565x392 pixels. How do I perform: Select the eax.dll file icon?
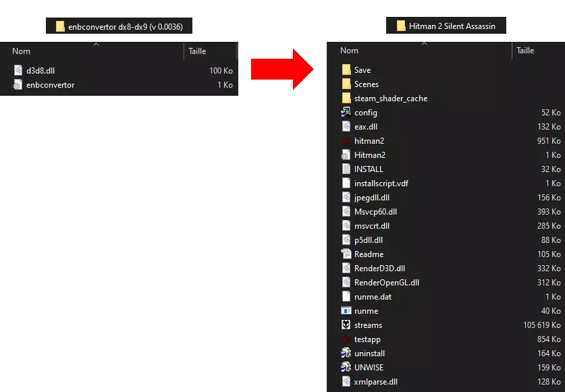346,126
